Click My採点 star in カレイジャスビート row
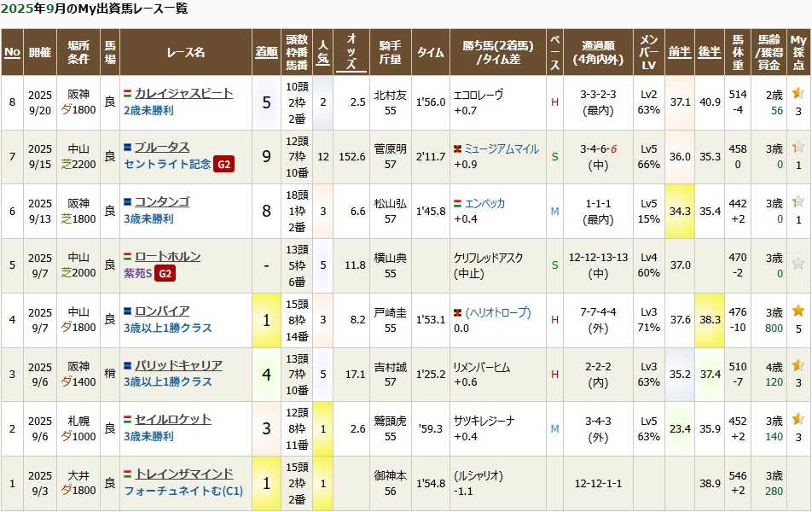Image resolution: width=812 pixels, height=512 pixels. pyautogui.click(x=798, y=93)
